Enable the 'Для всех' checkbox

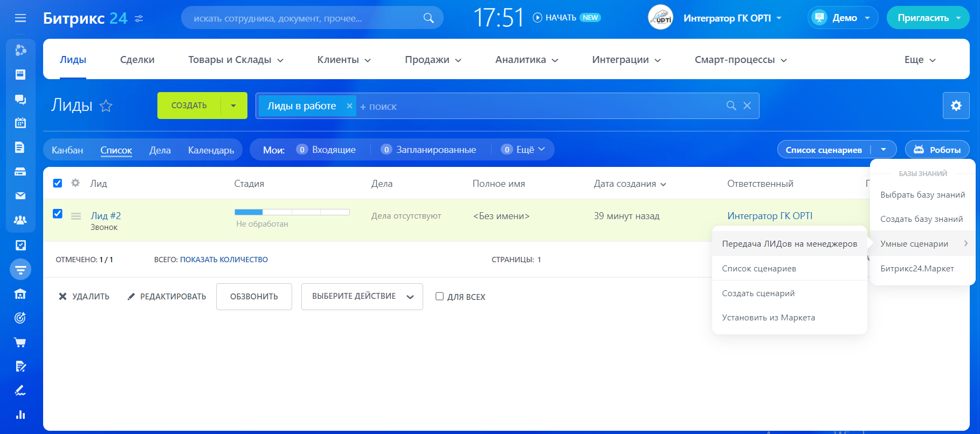pos(440,297)
